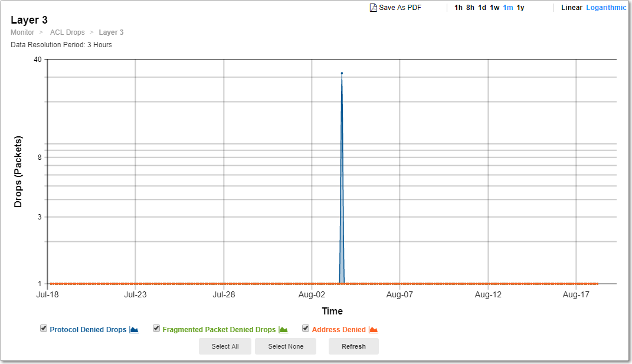This screenshot has width=632, height=364.
Task: Click the Aug-17 label on time axis
Action: pyautogui.click(x=576, y=294)
